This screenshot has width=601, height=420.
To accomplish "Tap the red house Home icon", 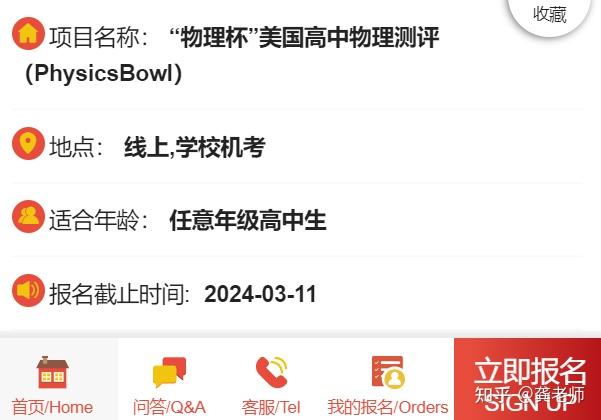I will pos(53,372).
